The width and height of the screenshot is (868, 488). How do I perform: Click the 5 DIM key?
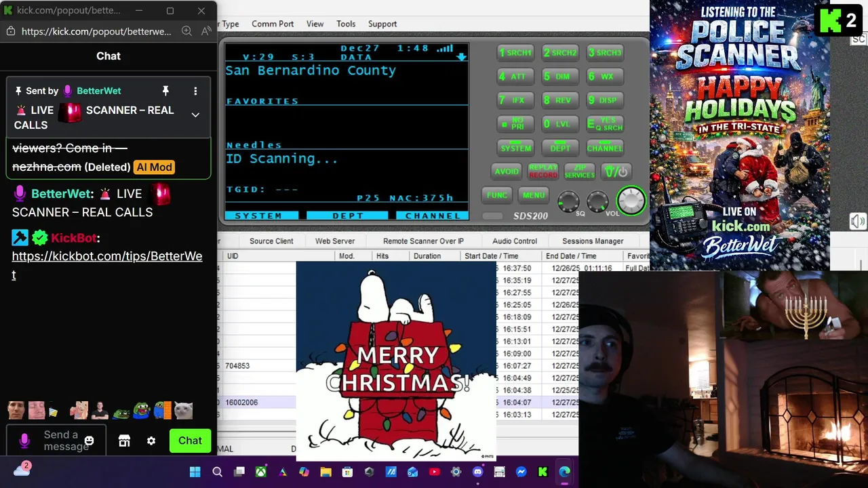560,77
